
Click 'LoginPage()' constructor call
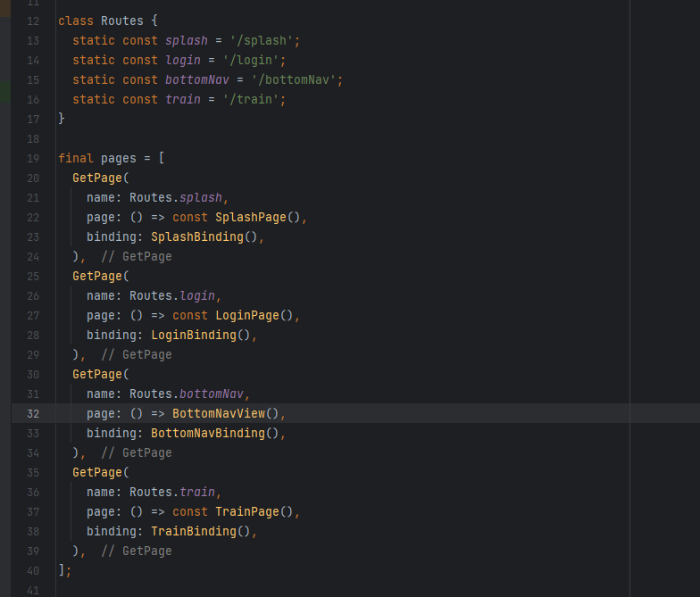tap(254, 316)
